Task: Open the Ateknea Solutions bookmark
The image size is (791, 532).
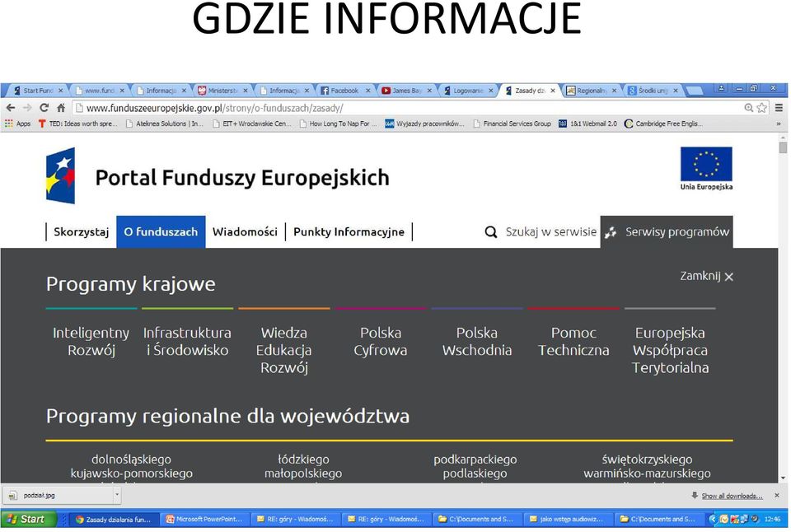Action: (x=165, y=124)
